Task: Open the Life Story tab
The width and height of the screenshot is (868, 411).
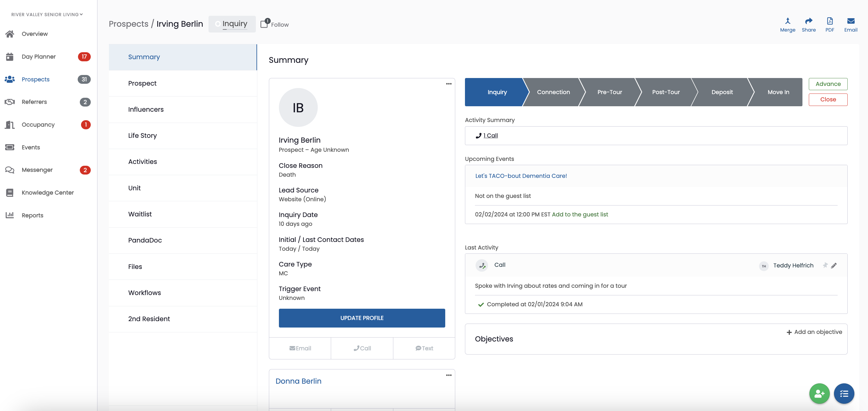Action: point(183,135)
